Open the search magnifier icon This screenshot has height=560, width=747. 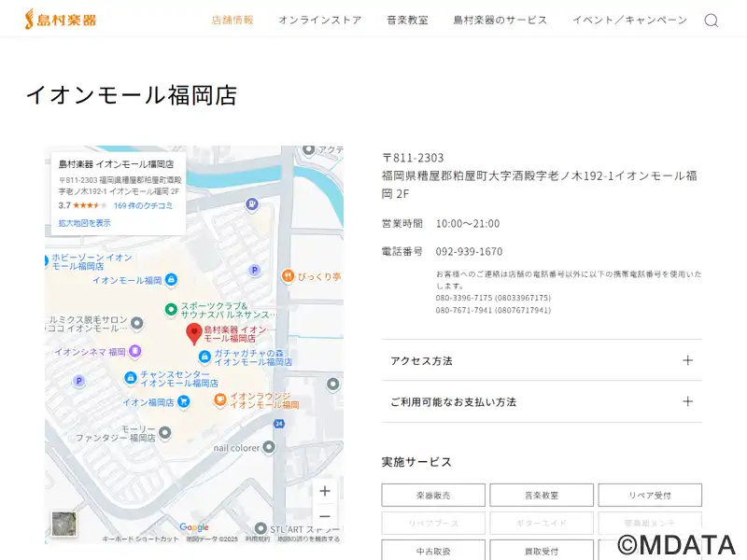pyautogui.click(x=712, y=20)
